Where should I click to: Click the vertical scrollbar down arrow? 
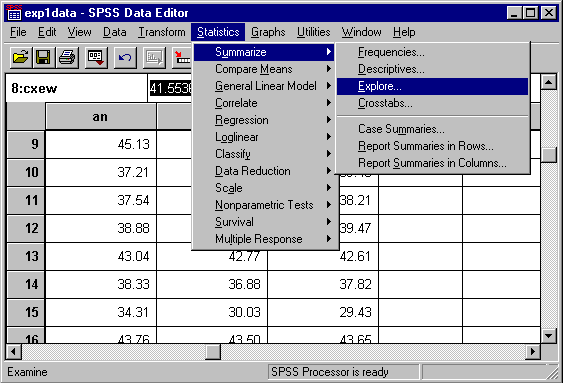(548, 336)
